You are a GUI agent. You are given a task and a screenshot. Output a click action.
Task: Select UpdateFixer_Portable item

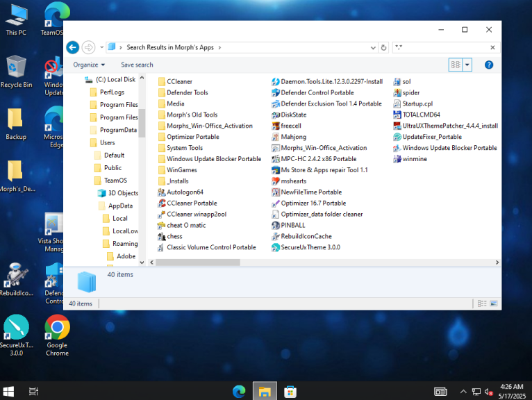[428, 137]
